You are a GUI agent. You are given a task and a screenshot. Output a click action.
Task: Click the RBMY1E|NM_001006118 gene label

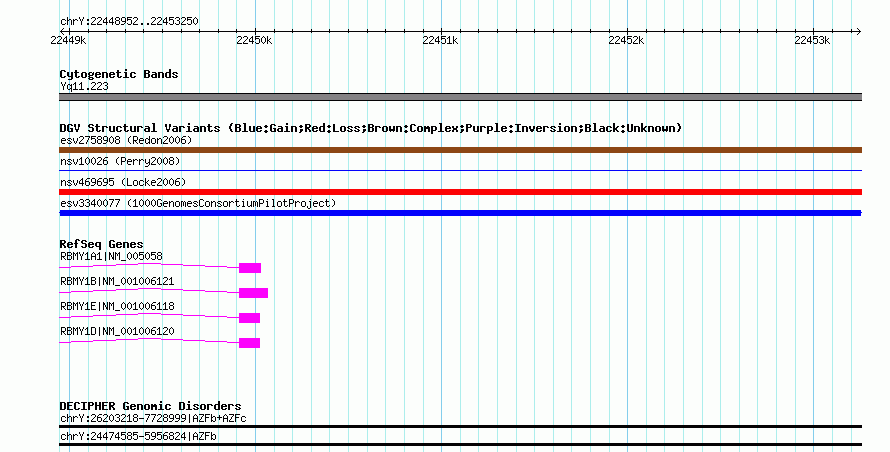tap(117, 307)
